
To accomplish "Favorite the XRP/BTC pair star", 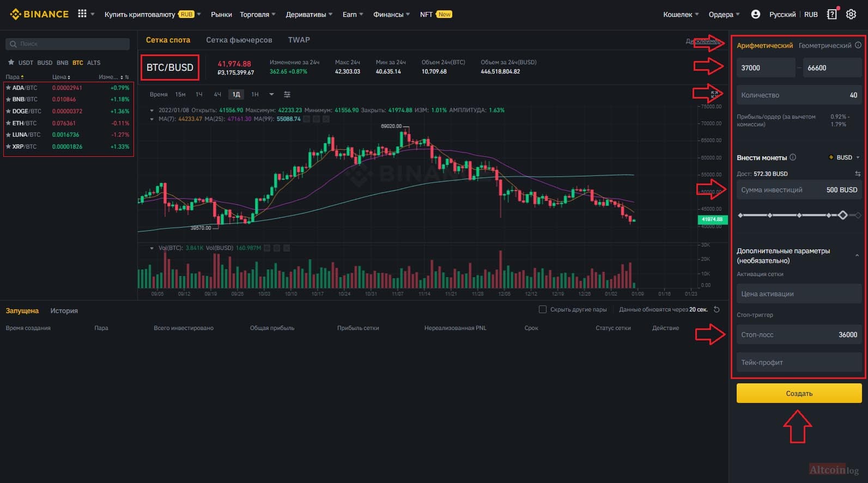I will coord(8,146).
